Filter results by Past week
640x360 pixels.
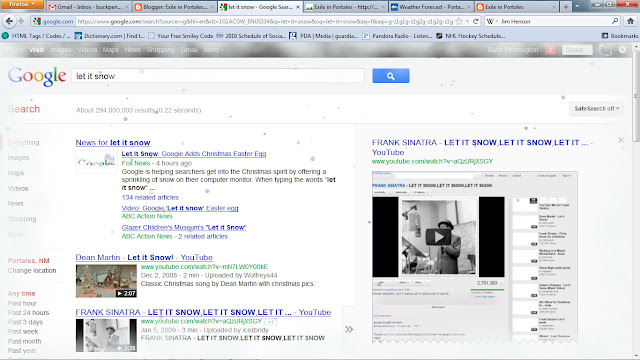pyautogui.click(x=23, y=331)
